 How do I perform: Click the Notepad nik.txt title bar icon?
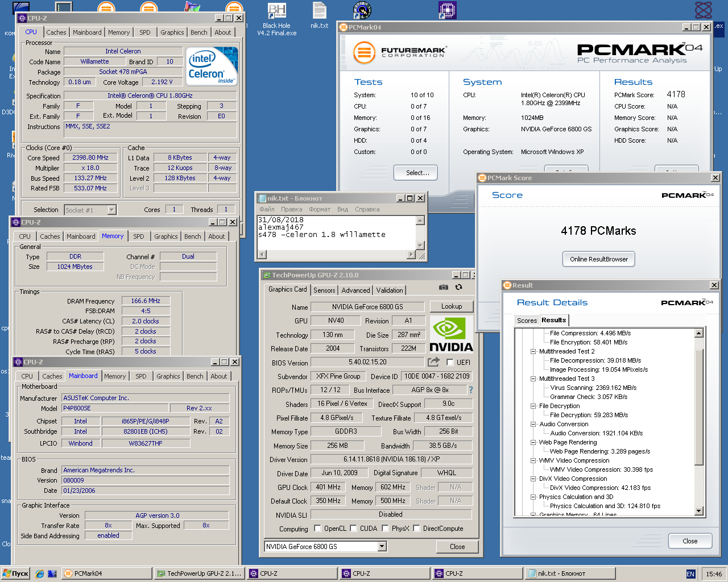[262, 198]
